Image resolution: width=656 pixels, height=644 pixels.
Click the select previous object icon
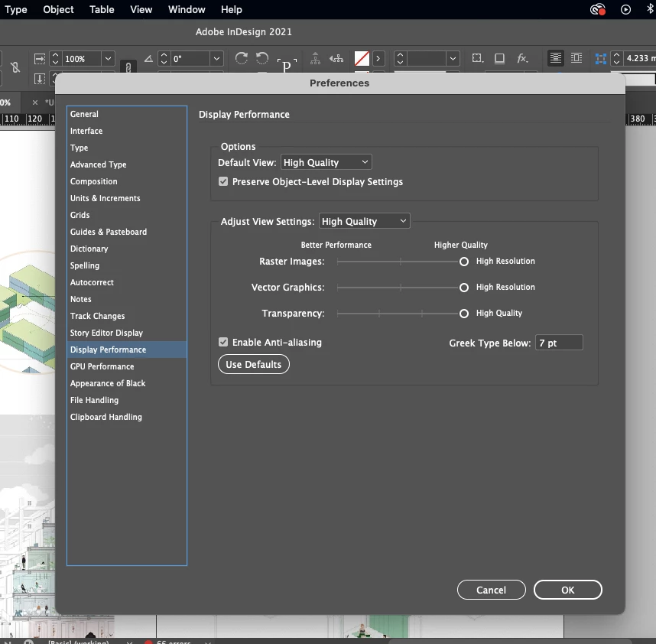(336, 59)
